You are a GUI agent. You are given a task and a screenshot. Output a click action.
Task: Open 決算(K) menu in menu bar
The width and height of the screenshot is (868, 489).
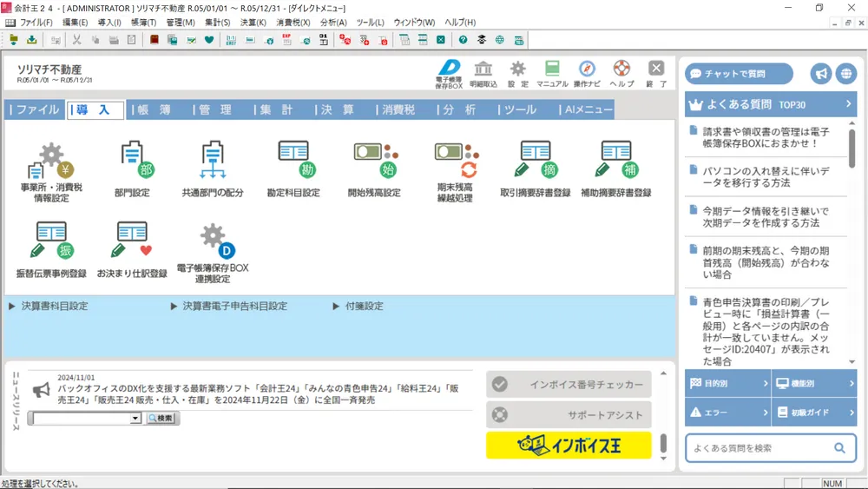click(x=253, y=23)
